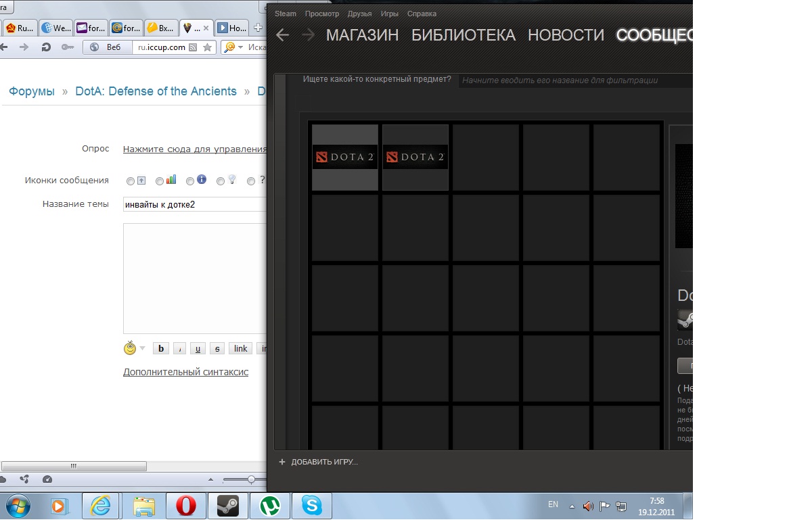This screenshot has height=522, width=812.
Task: Click the 'link' formatting button
Action: 240,349
